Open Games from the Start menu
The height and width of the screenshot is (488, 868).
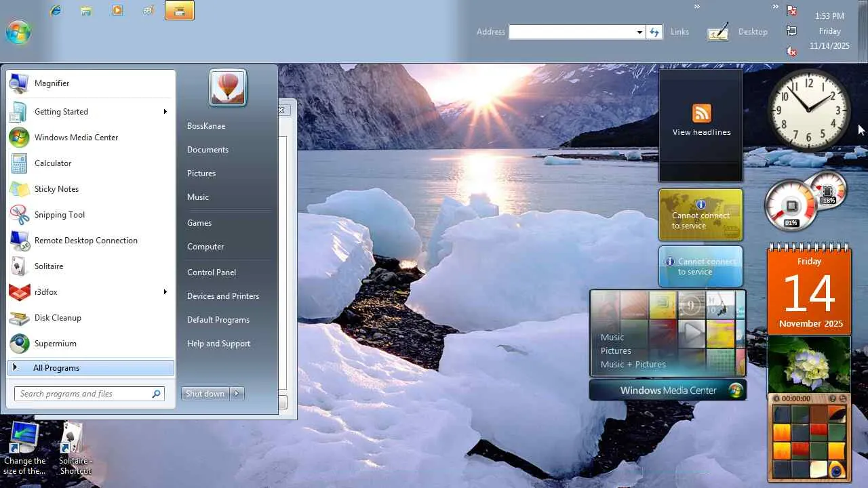click(x=199, y=222)
